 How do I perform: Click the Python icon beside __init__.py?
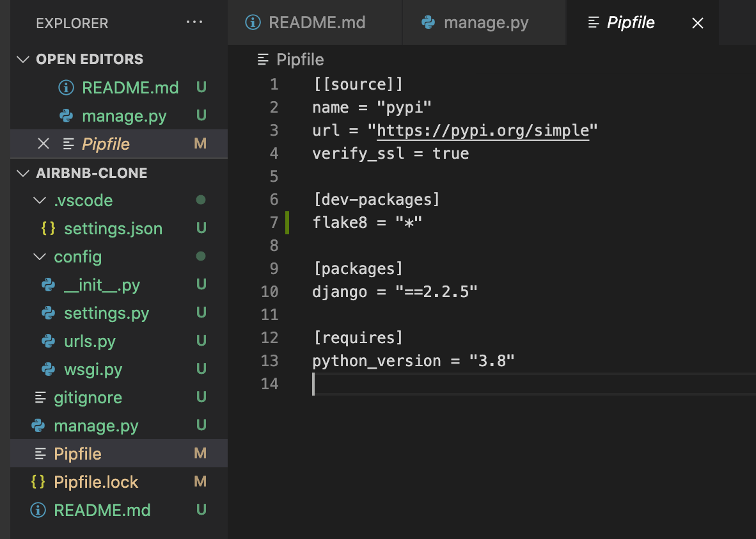[x=48, y=285]
